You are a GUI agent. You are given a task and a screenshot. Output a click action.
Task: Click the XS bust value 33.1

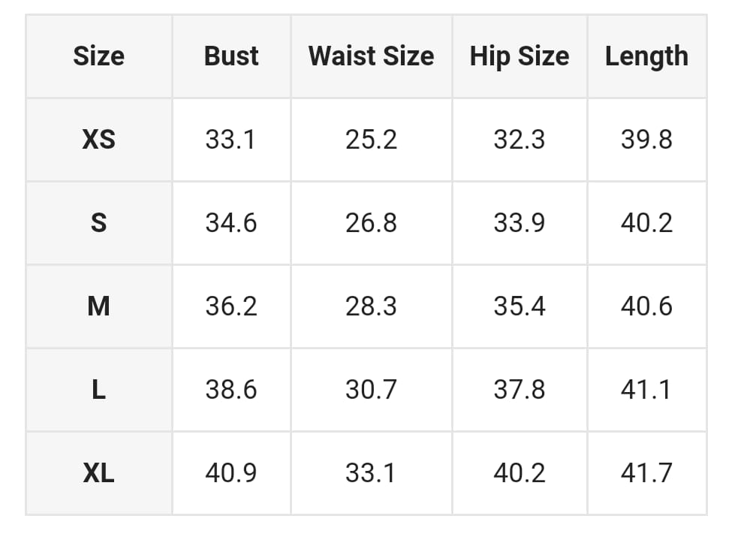coord(230,140)
